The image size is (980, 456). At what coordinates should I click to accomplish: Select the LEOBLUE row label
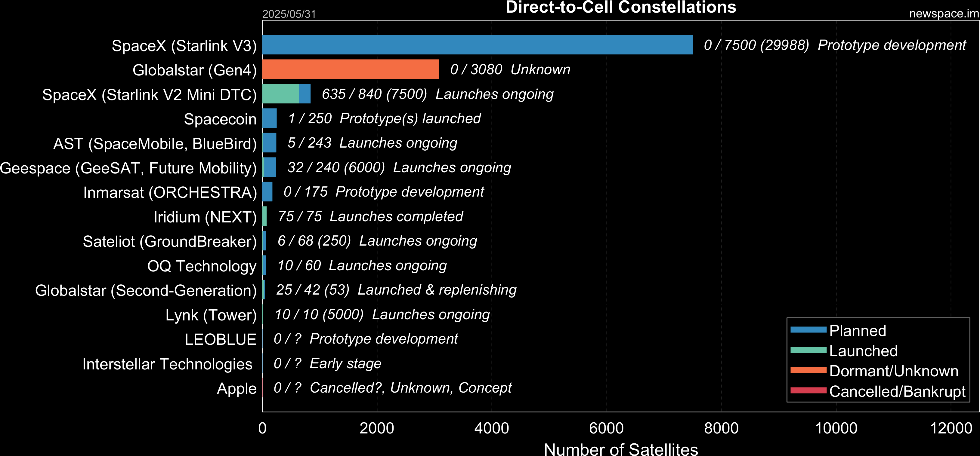(221, 340)
